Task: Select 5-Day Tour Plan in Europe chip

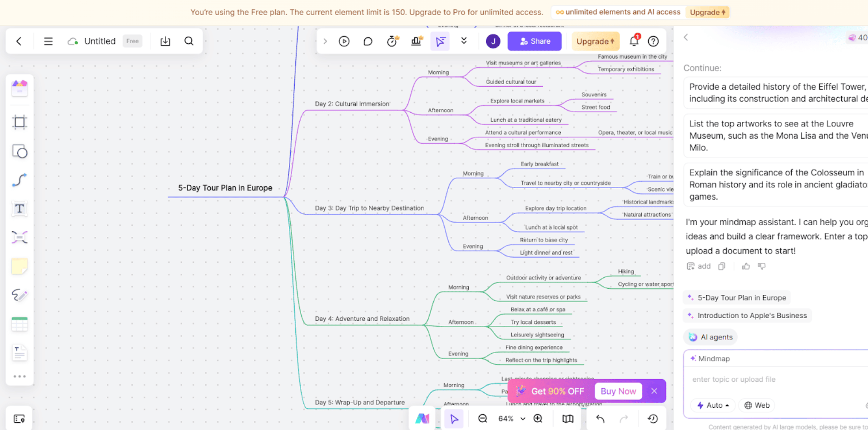Action: (737, 298)
